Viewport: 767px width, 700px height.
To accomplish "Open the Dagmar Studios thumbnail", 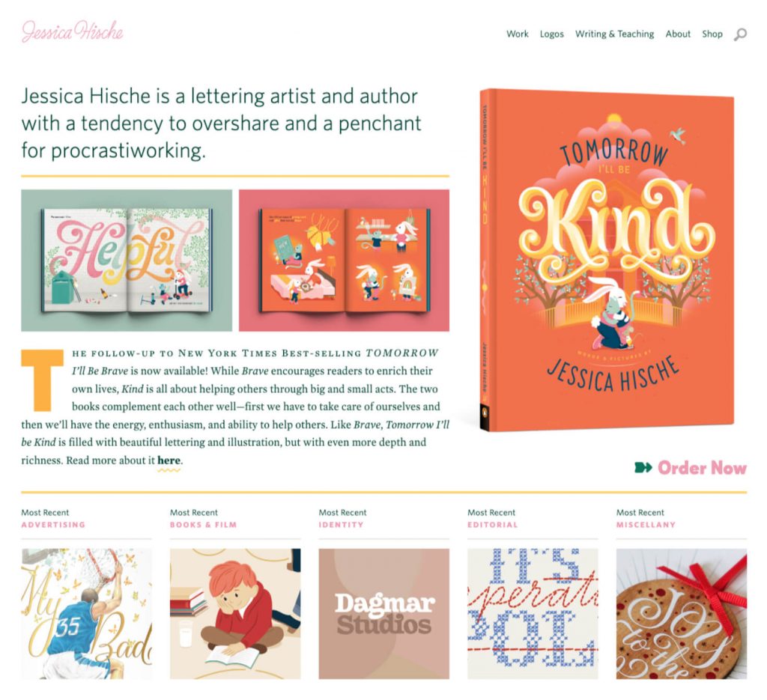I will pos(384,613).
